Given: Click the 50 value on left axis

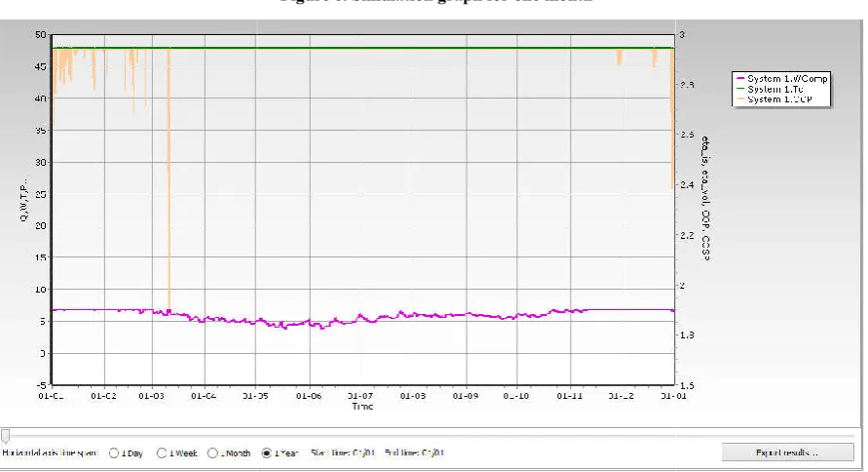Looking at the screenshot, I should (x=40, y=34).
